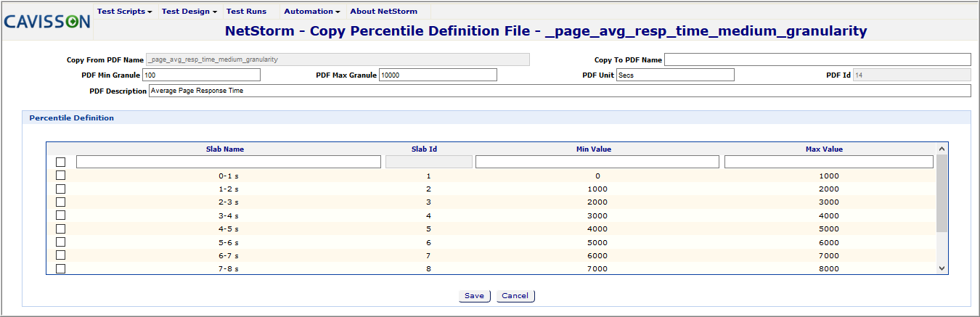Click the Copy From PDF Name field
The image size is (980, 317).
click(338, 59)
